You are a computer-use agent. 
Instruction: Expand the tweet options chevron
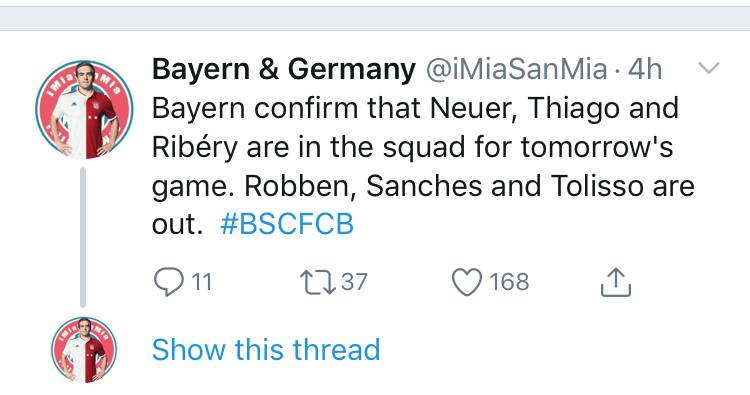click(708, 68)
